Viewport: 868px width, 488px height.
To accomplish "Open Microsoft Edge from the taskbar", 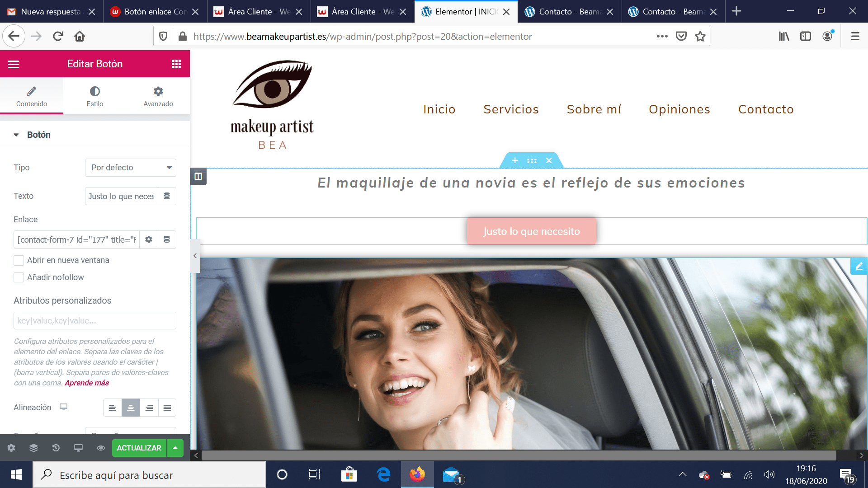I will coord(383,474).
